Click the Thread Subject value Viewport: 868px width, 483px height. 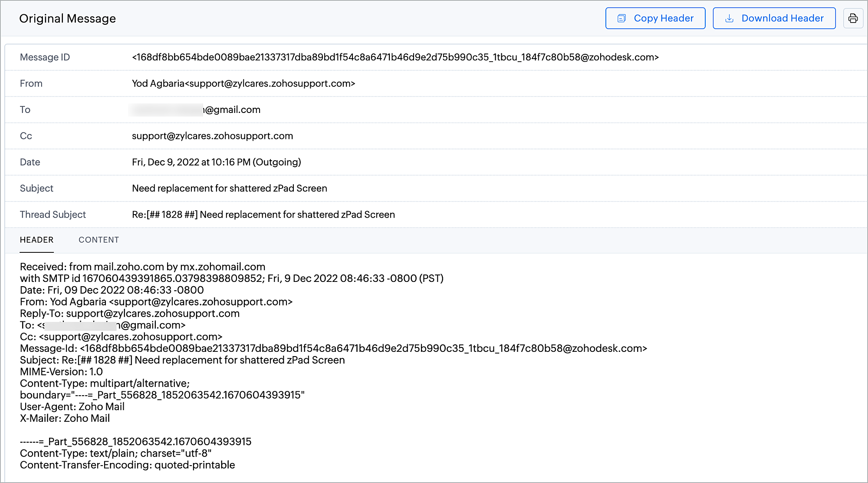click(263, 215)
